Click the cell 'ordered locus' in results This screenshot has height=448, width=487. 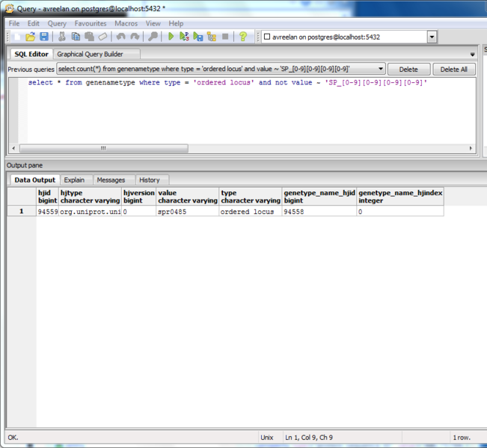pyautogui.click(x=251, y=212)
